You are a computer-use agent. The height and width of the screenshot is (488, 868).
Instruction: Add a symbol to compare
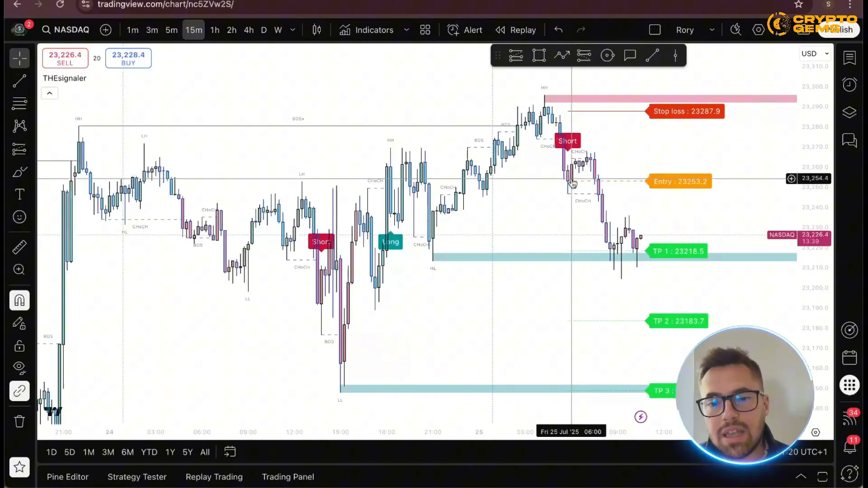(x=106, y=30)
